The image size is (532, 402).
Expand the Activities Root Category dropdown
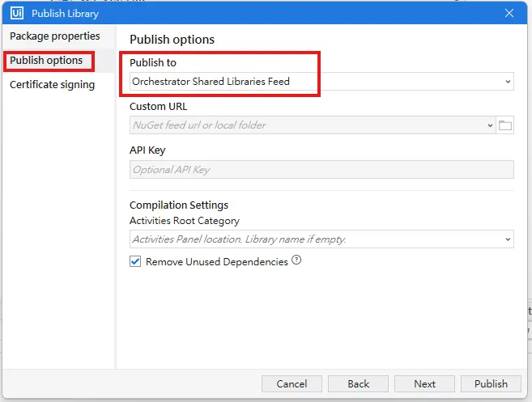pyautogui.click(x=508, y=239)
